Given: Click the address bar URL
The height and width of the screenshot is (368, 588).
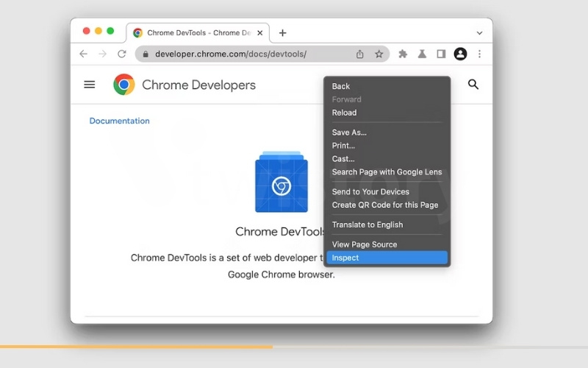Looking at the screenshot, I should 231,54.
